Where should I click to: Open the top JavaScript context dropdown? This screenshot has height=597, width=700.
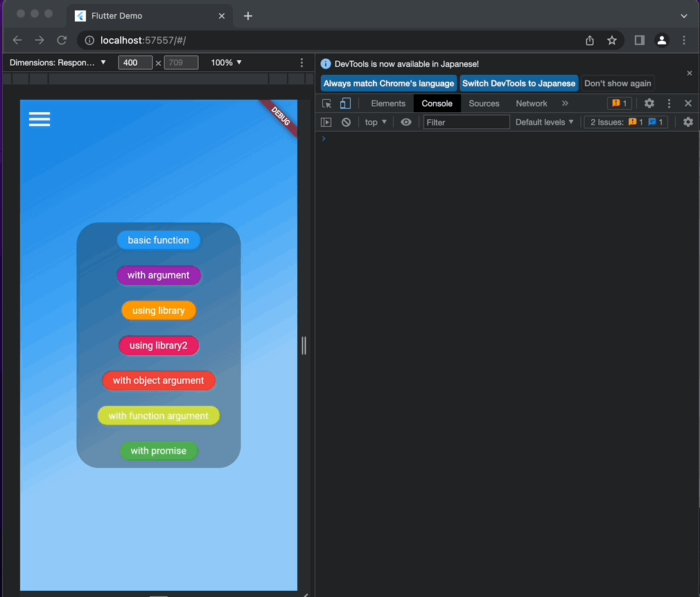pyautogui.click(x=376, y=123)
